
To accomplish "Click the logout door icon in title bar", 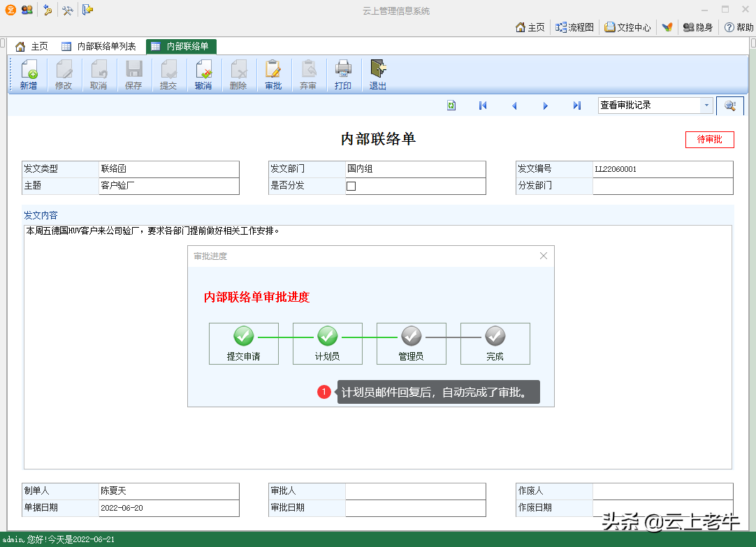I will 87,10.
